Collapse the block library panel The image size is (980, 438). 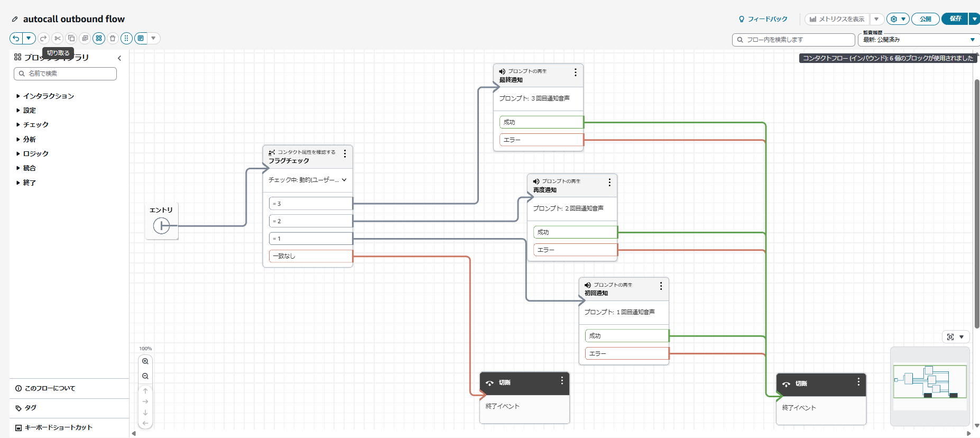119,58
